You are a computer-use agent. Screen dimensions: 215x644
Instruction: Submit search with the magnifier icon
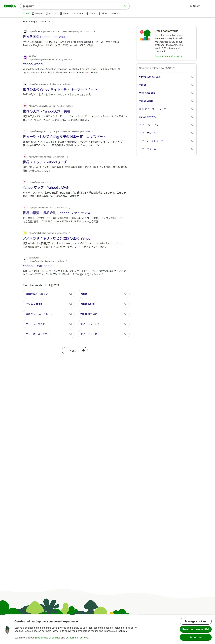(x=126, y=6)
